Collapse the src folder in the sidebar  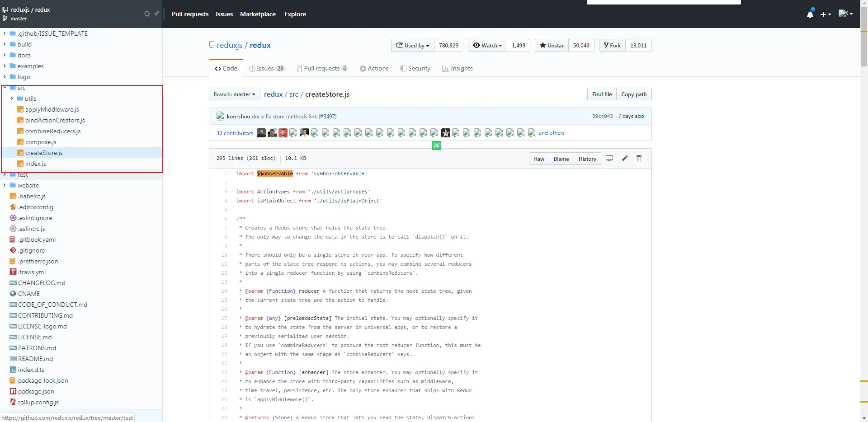coord(5,88)
